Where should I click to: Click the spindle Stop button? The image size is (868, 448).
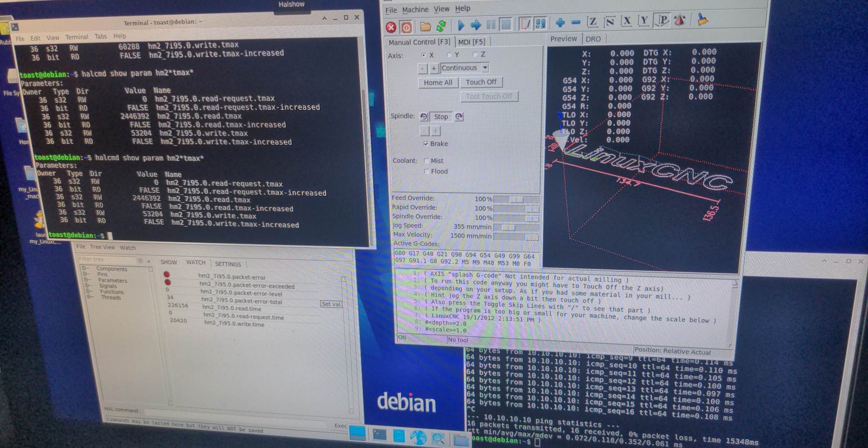pyautogui.click(x=441, y=117)
